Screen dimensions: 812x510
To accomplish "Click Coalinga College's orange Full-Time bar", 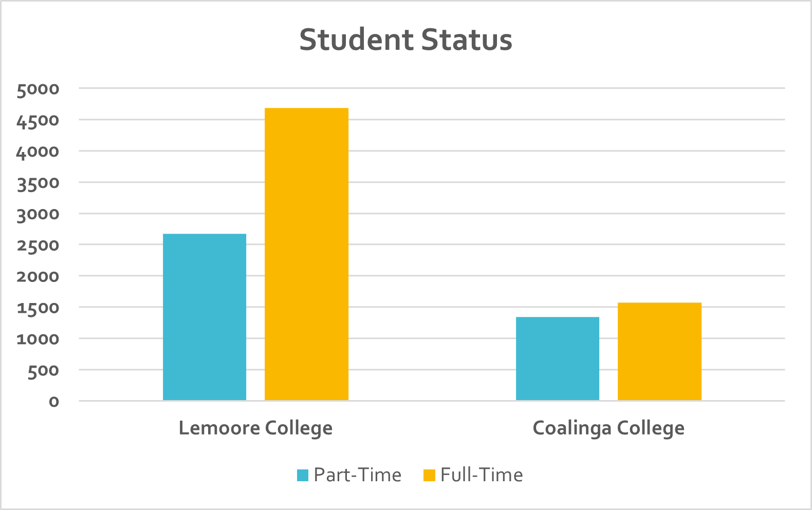I will point(659,351).
